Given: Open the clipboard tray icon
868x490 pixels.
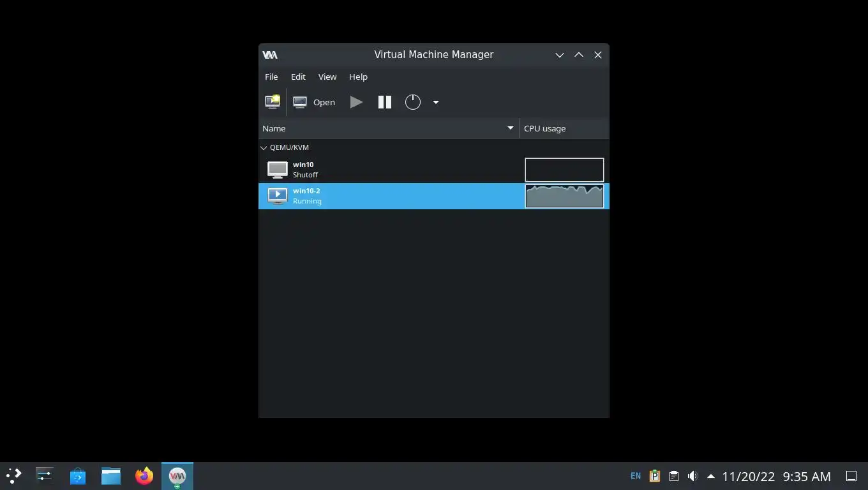Looking at the screenshot, I should tap(673, 476).
